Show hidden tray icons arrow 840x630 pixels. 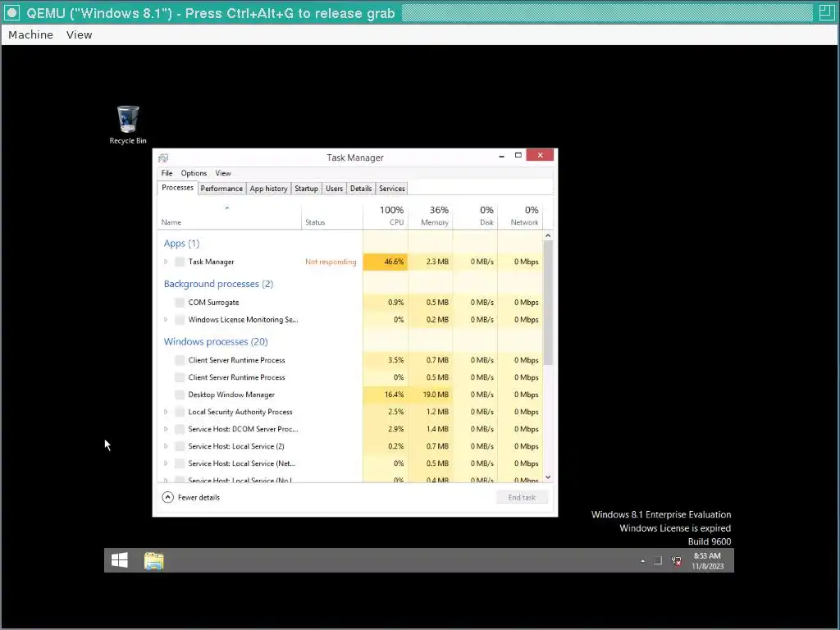(642, 561)
